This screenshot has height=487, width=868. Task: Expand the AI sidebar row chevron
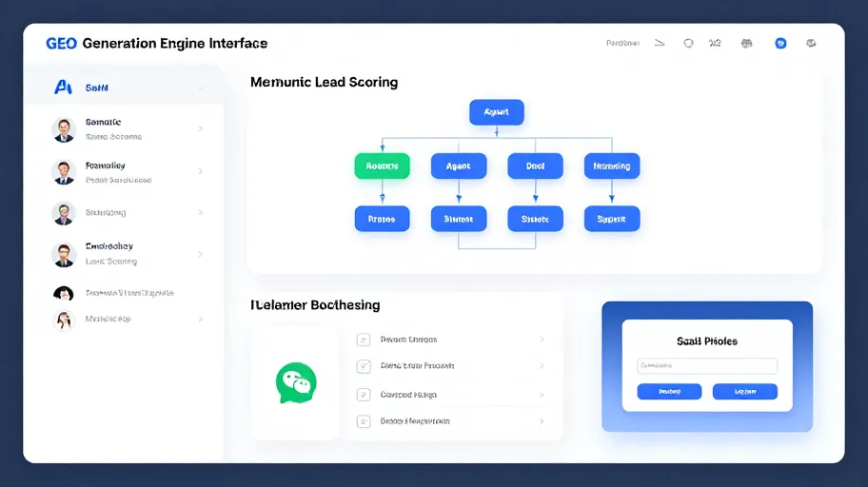(201, 88)
